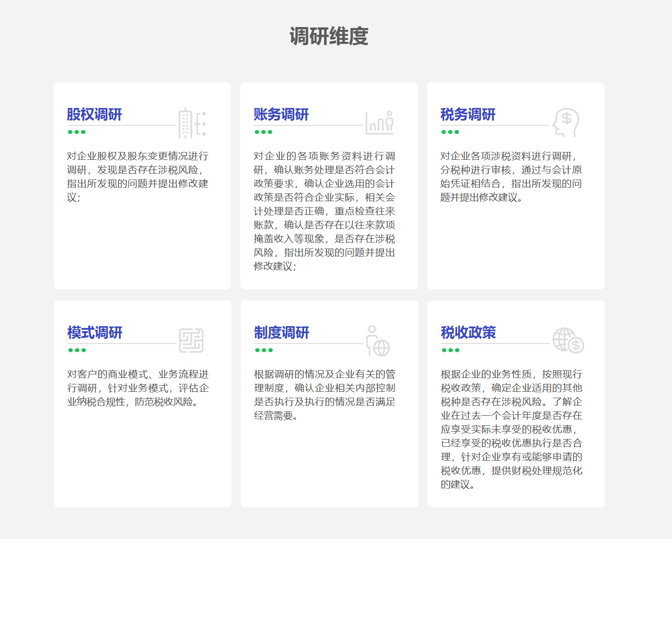This screenshot has height=620, width=672.
Task: Click the bar chart icon beside 账务调研
Action: coord(379,123)
